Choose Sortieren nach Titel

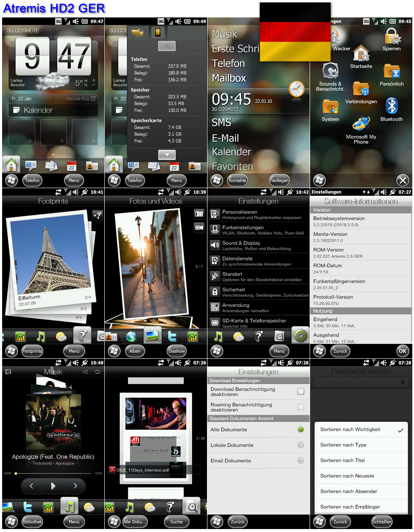click(361, 460)
